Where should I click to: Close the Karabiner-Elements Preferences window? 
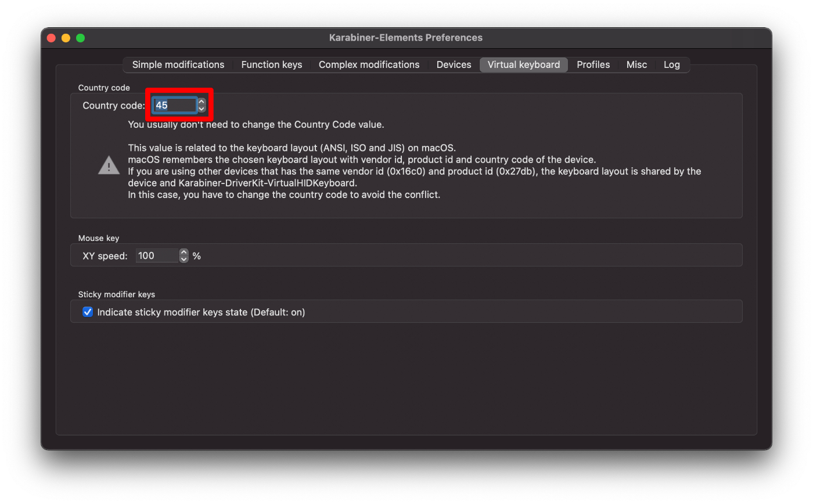click(51, 38)
